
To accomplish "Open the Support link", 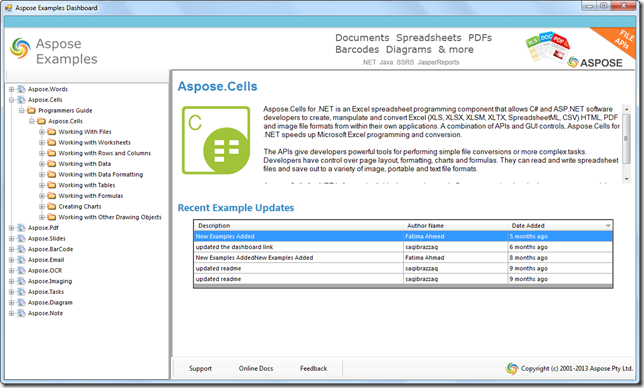I will [200, 369].
